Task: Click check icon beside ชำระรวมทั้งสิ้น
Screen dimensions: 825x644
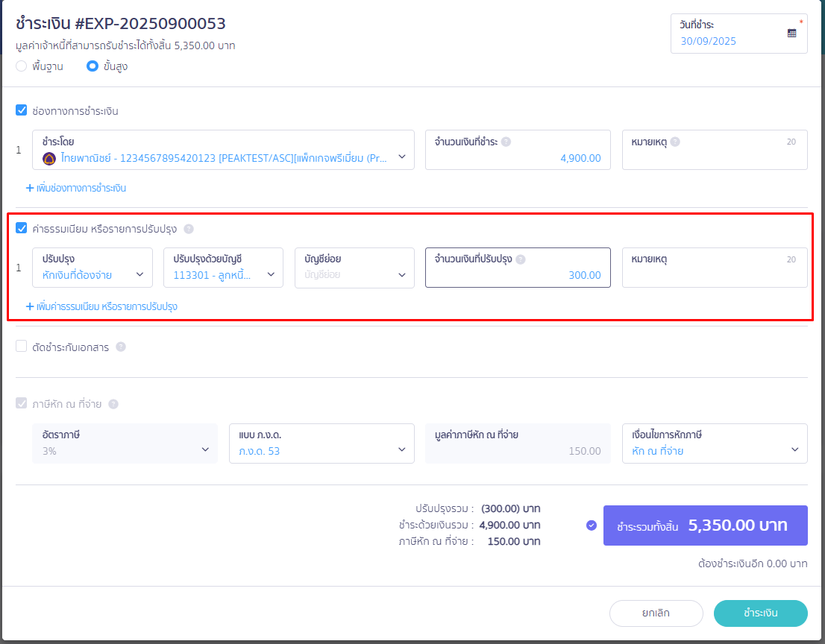Action: [x=592, y=525]
